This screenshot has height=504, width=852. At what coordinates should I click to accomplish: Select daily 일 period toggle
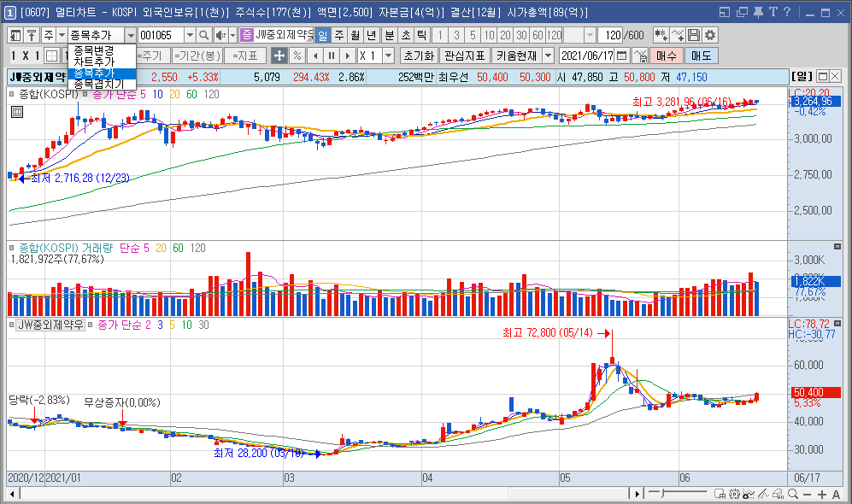[323, 35]
